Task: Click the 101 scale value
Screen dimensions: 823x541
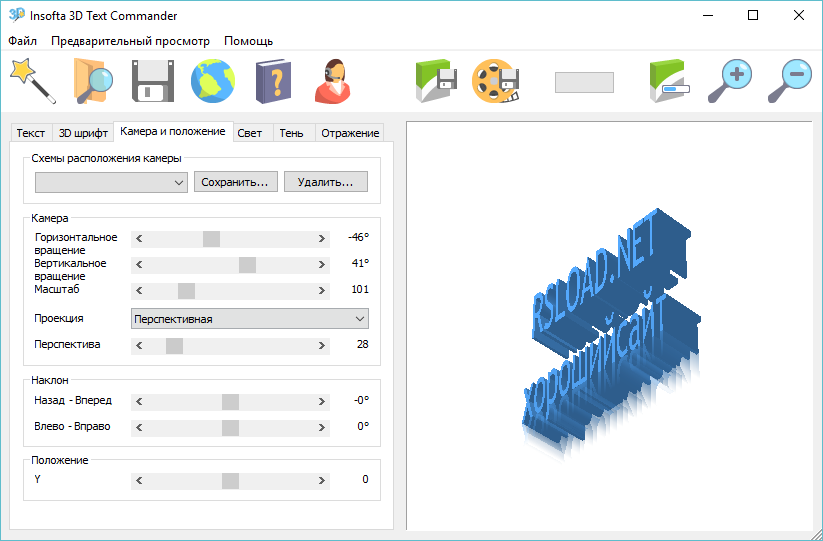Action: [x=360, y=289]
